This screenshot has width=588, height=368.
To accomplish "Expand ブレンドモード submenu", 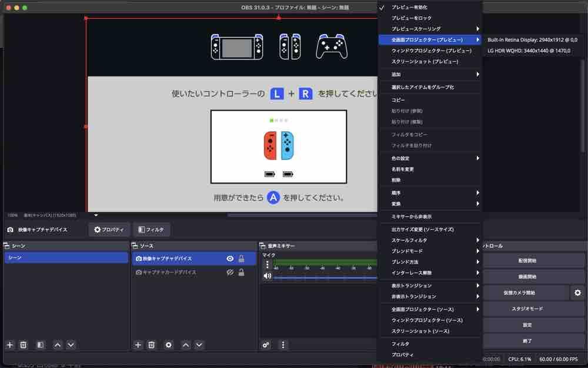I will [430, 251].
